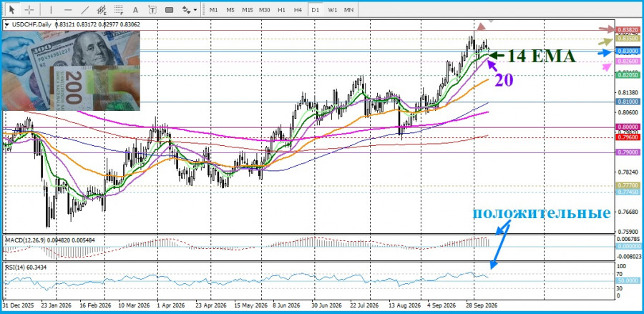Screen dimensions: 644x314
Task: Pick the rectangle shape tool
Action: (169, 9)
